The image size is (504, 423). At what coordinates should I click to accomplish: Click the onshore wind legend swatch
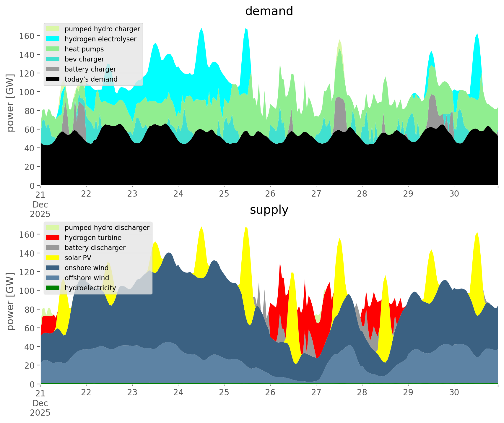[53, 268]
